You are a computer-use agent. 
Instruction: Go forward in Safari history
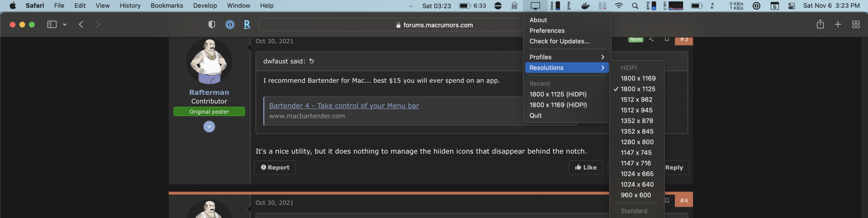pyautogui.click(x=98, y=24)
